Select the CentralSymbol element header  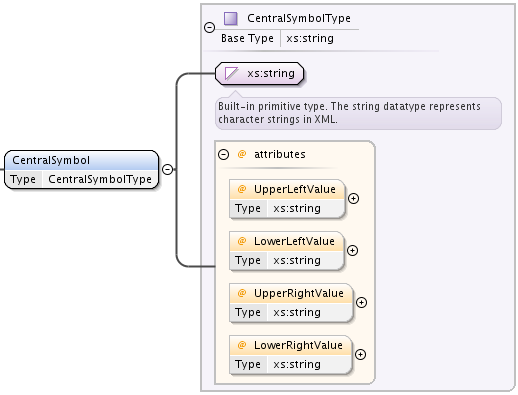[x=82, y=160]
